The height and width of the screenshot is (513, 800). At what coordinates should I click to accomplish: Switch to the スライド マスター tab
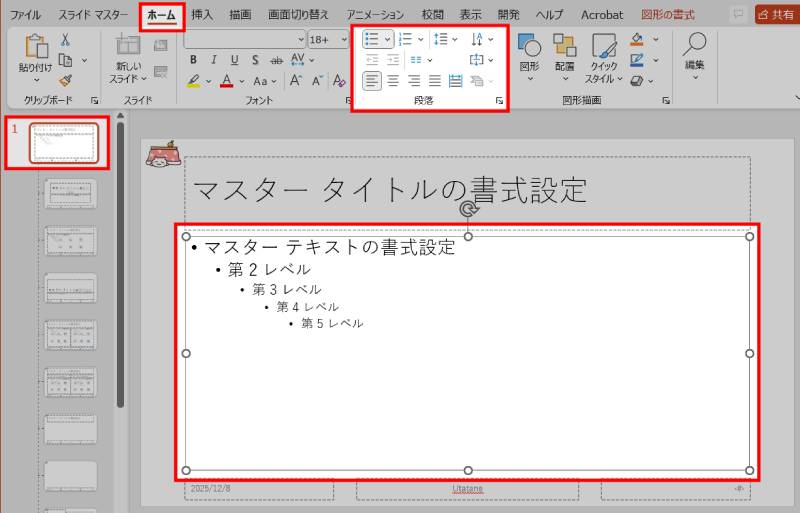pyautogui.click(x=93, y=15)
